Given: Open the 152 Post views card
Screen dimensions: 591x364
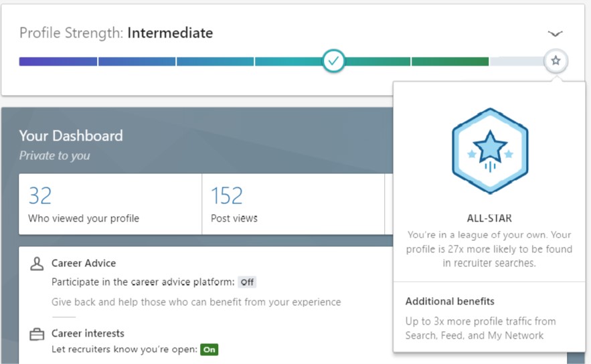Looking at the screenshot, I should (x=234, y=204).
